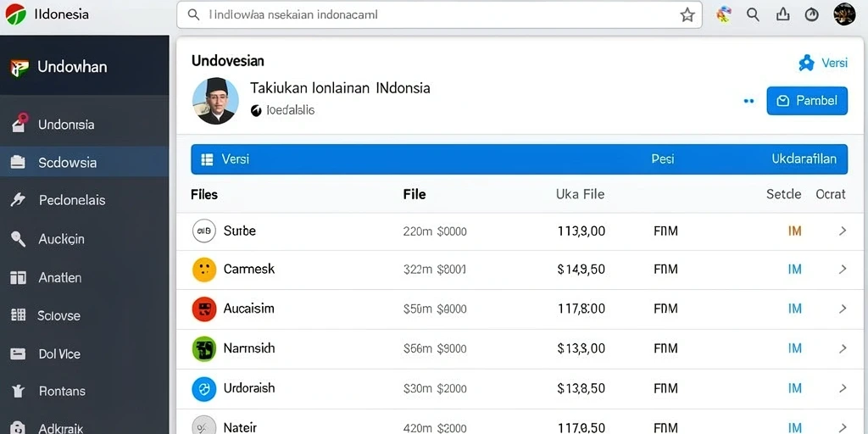868x434 pixels.
Task: Open Peclonelais in the sidebar
Action: click(x=84, y=200)
